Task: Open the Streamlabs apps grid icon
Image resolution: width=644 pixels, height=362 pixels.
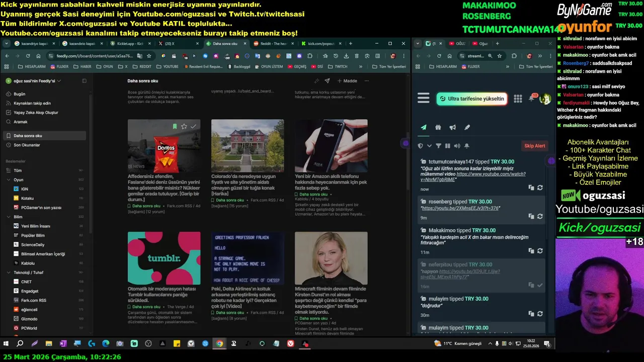Action: click(518, 99)
